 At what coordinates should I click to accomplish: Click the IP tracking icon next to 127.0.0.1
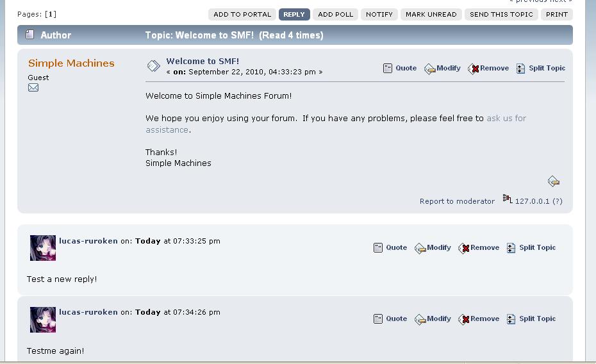point(508,199)
